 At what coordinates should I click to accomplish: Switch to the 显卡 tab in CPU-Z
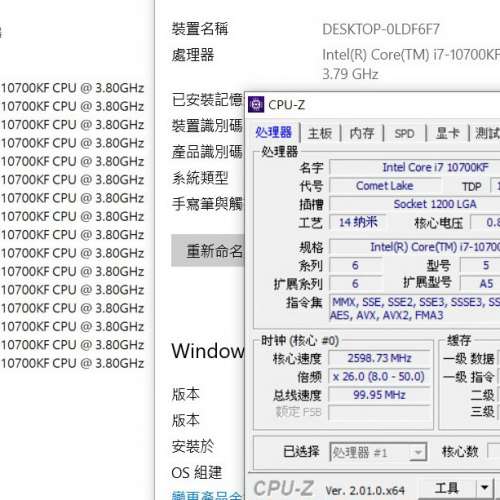click(x=448, y=133)
